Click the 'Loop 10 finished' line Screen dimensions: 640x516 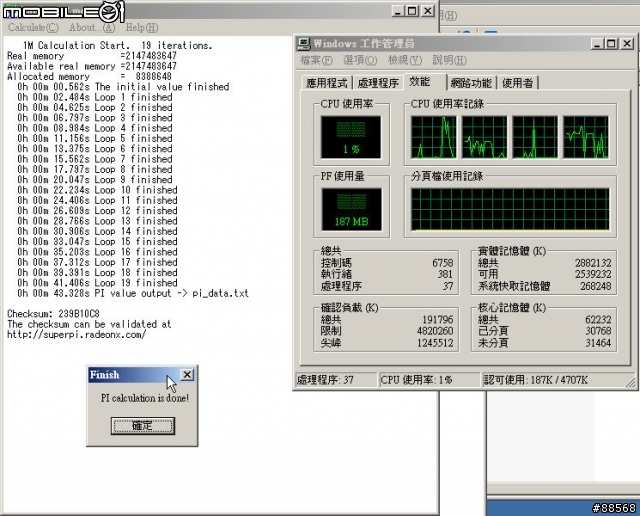[x=97, y=190]
